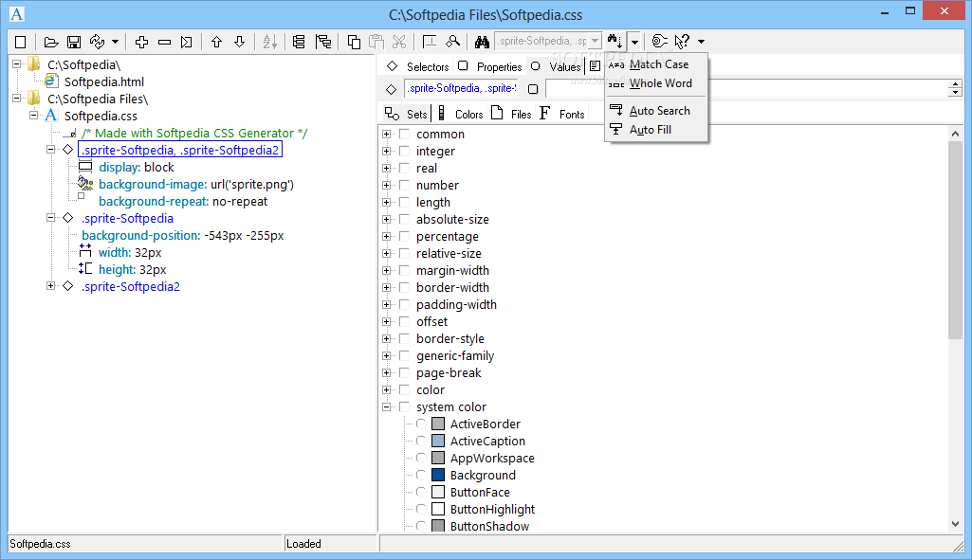Click the dark blue Background color swatch
This screenshot has height=560, width=972.
(438, 475)
